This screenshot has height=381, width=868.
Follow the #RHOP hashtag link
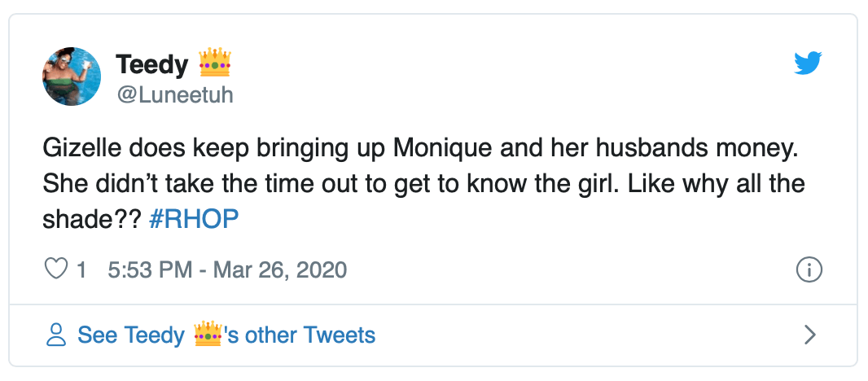(194, 221)
